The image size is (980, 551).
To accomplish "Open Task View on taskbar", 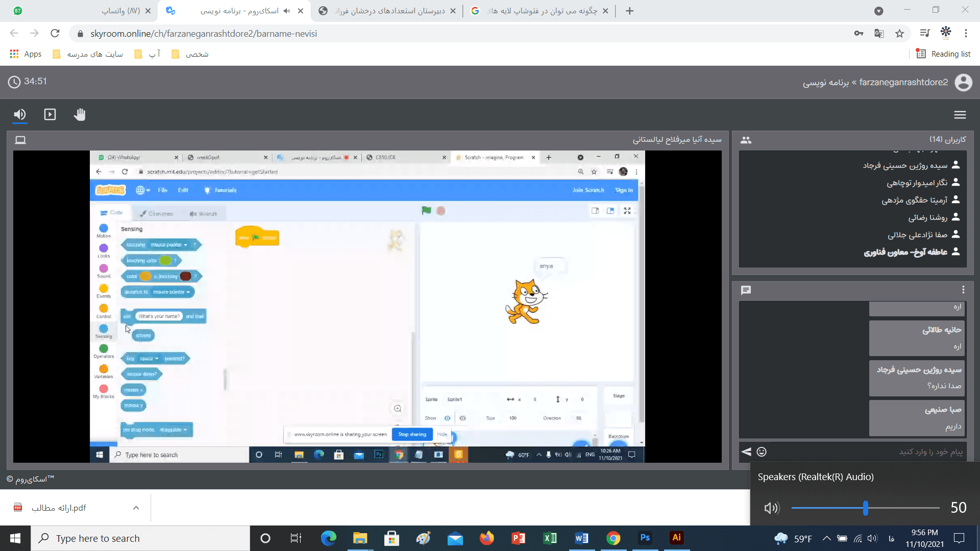I will click(296, 538).
